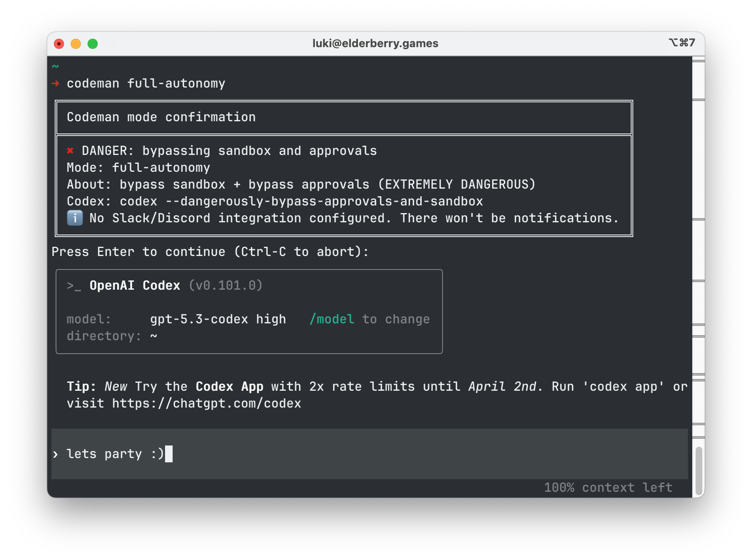Click the /model command text
Image resolution: width=752 pixels, height=560 pixels.
pos(332,319)
